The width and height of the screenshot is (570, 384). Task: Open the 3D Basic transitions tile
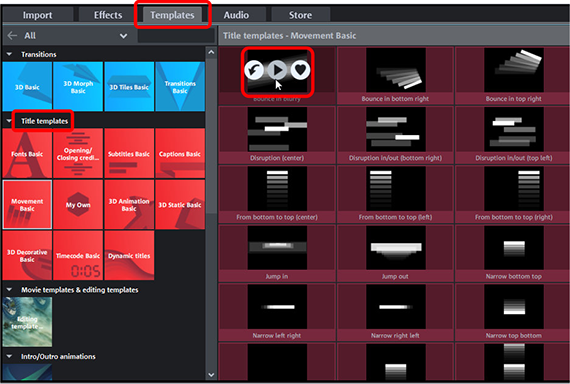27,87
